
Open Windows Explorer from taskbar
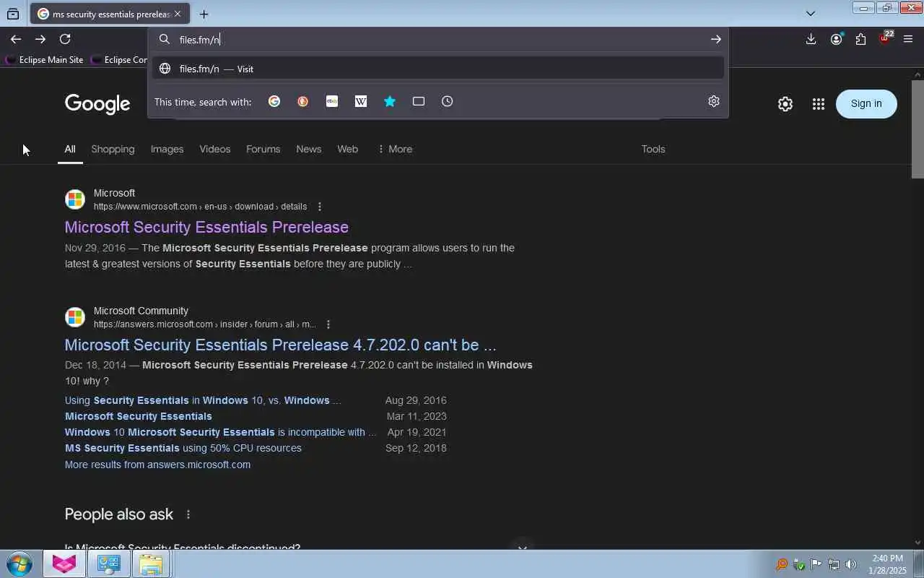(152, 564)
